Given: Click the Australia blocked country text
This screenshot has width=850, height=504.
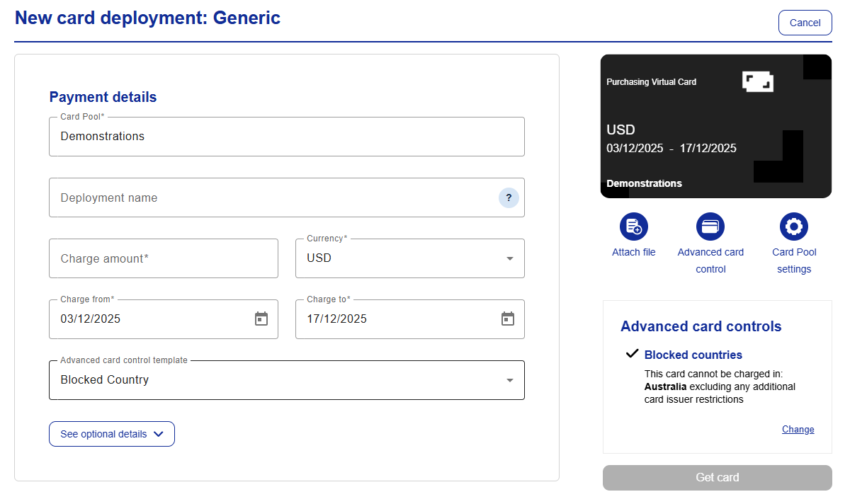Looking at the screenshot, I should (665, 386).
